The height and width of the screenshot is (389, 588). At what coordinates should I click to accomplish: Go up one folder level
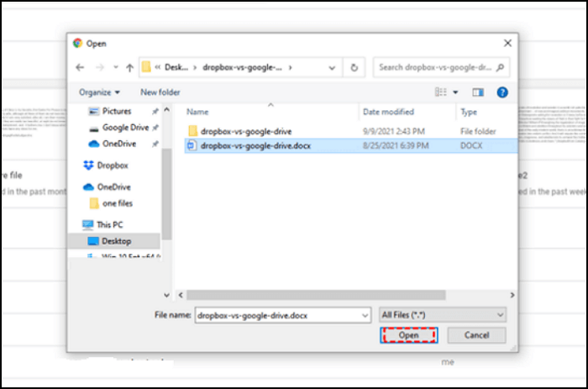coord(129,67)
